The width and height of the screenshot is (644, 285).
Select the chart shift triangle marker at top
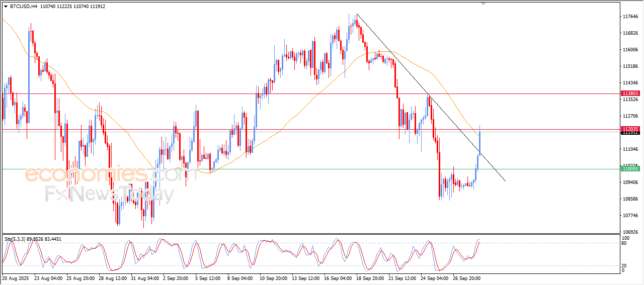484,4
